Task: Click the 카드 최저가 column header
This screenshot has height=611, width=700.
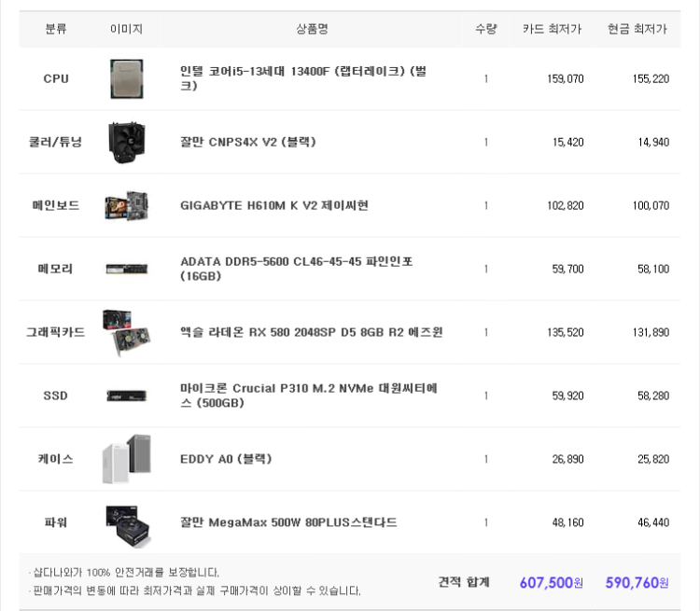Action: tap(552, 29)
